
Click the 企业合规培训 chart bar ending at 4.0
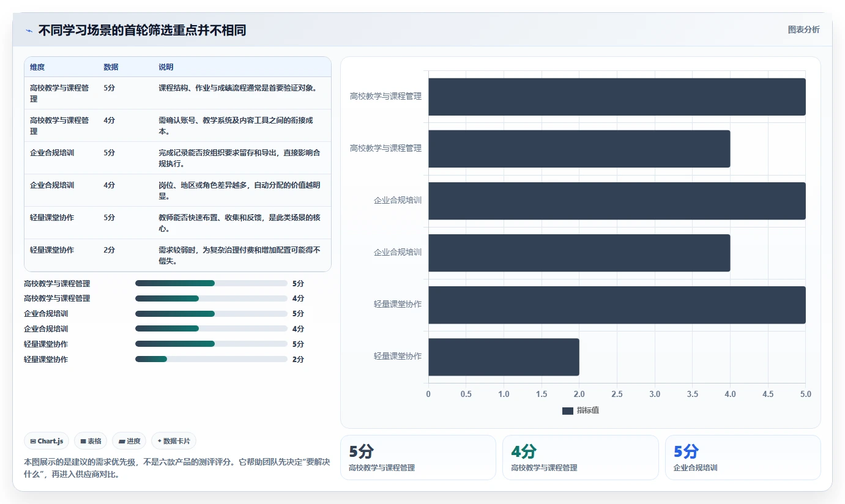click(579, 253)
